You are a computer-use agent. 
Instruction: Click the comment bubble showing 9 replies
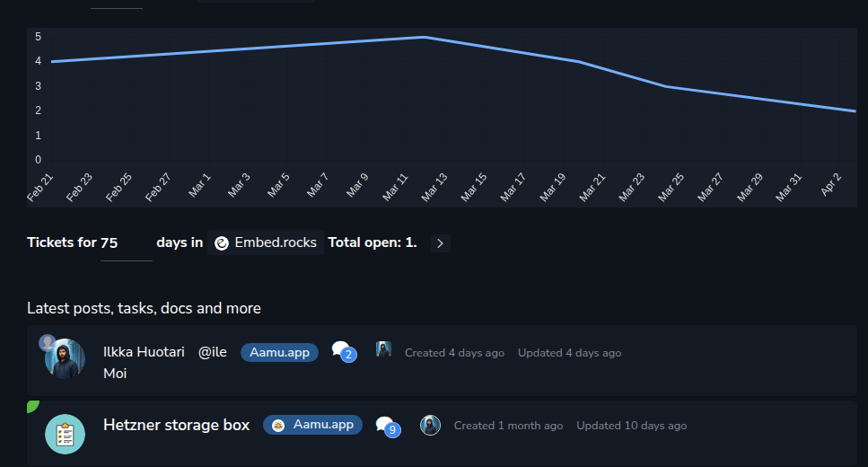point(387,427)
